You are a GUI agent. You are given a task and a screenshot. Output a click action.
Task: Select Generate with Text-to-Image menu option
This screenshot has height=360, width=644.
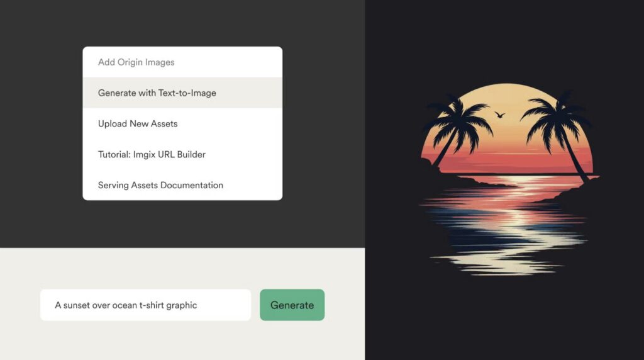tap(157, 93)
